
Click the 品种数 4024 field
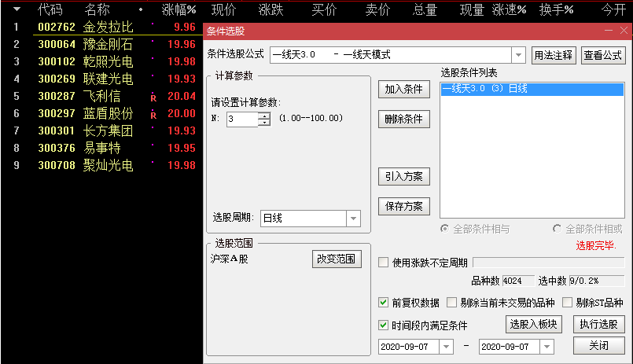pos(518,281)
